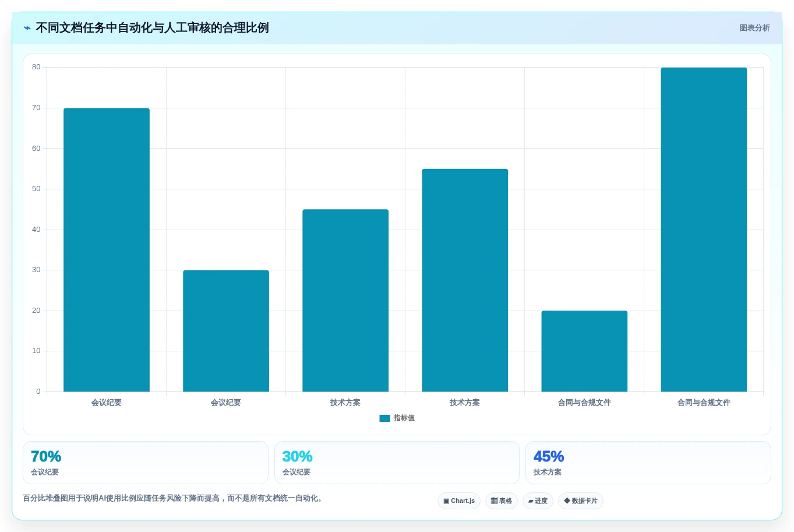This screenshot has height=532, width=794.
Task: Select the Chart.js tag chip
Action: [459, 501]
